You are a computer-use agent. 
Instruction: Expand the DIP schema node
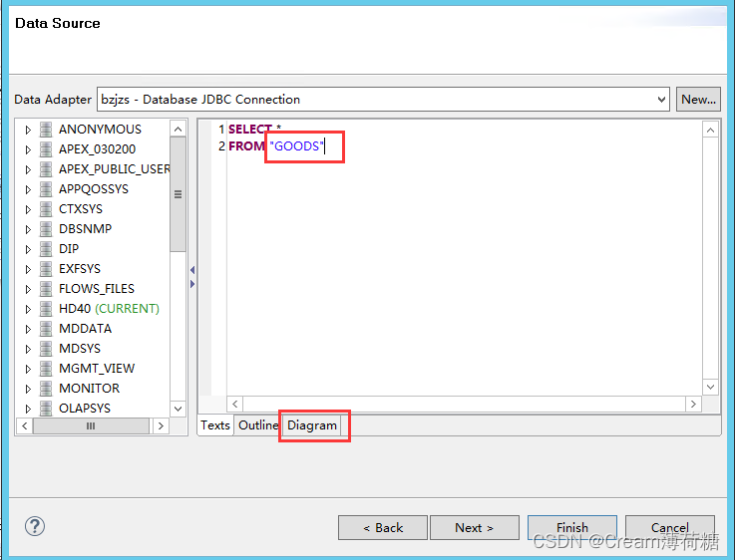[x=28, y=249]
